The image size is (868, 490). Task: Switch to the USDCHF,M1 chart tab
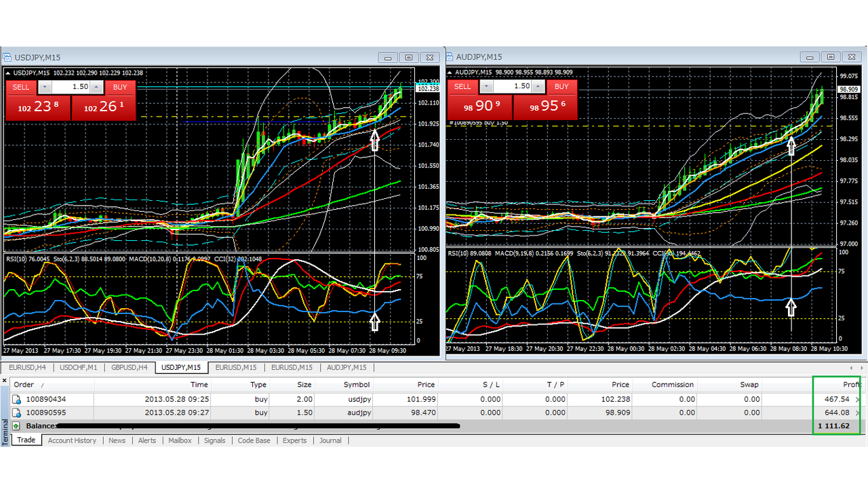coord(79,367)
